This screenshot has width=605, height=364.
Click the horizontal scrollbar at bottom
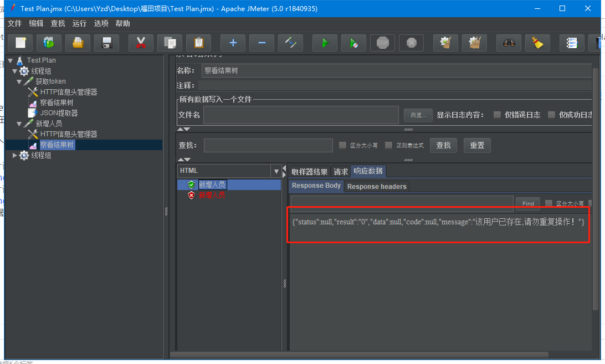coord(359,355)
